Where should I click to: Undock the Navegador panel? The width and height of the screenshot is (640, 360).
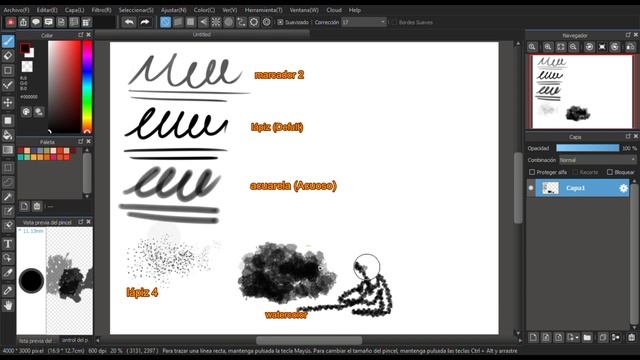(x=628, y=36)
